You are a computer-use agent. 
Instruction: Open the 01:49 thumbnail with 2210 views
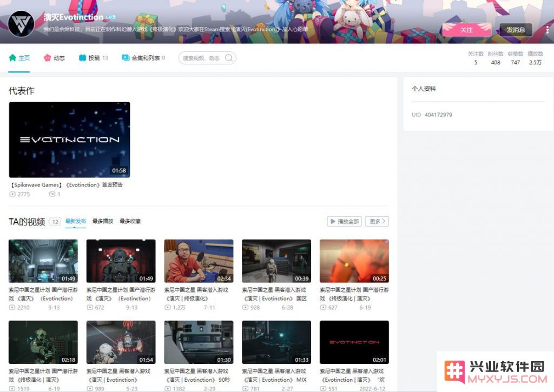[x=43, y=261]
